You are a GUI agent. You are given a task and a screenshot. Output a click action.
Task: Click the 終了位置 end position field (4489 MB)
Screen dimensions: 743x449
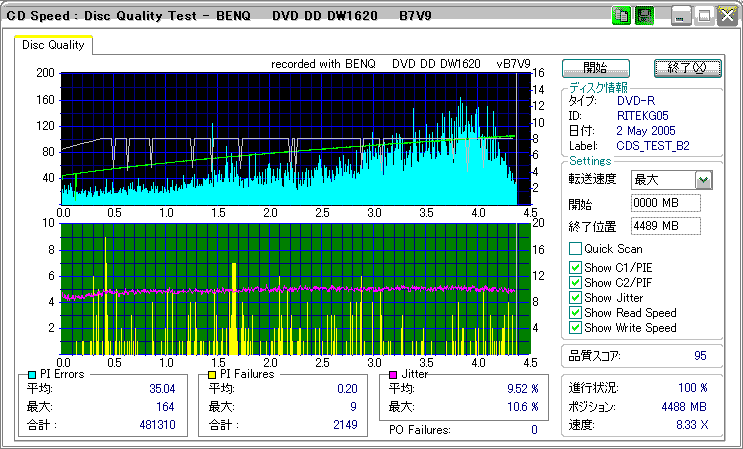[666, 225]
